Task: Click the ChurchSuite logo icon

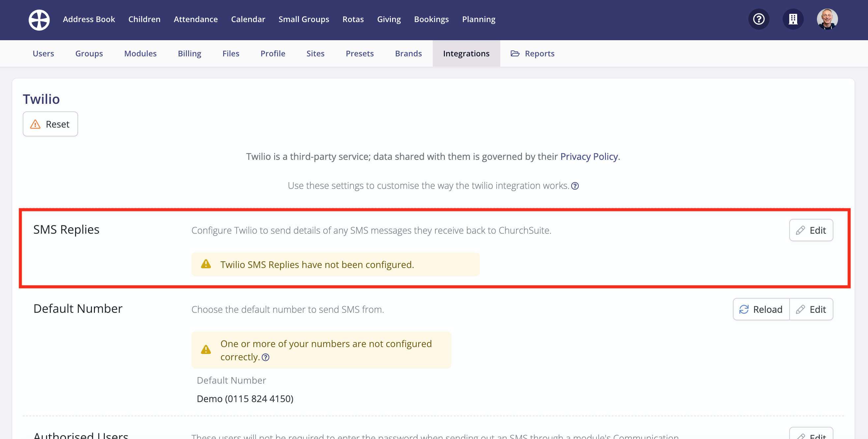Action: [39, 19]
